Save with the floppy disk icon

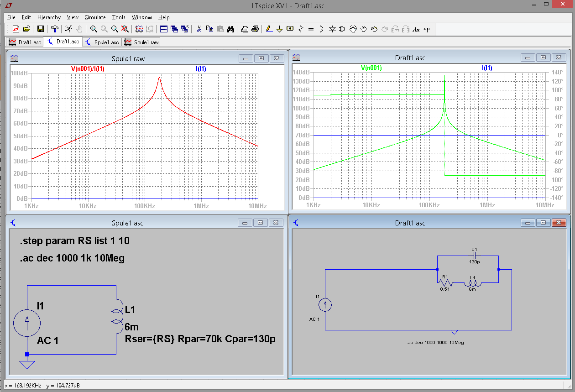tap(41, 29)
